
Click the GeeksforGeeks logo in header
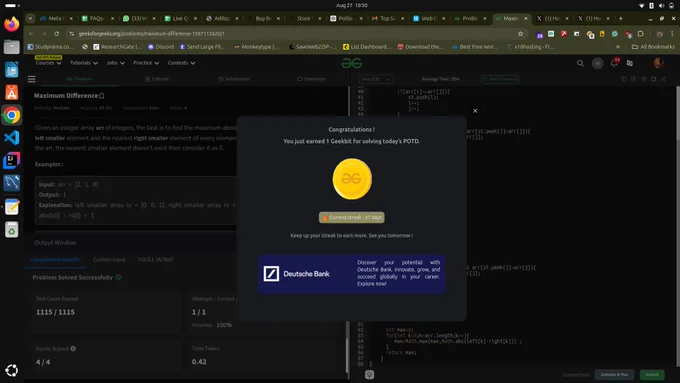[x=351, y=63]
